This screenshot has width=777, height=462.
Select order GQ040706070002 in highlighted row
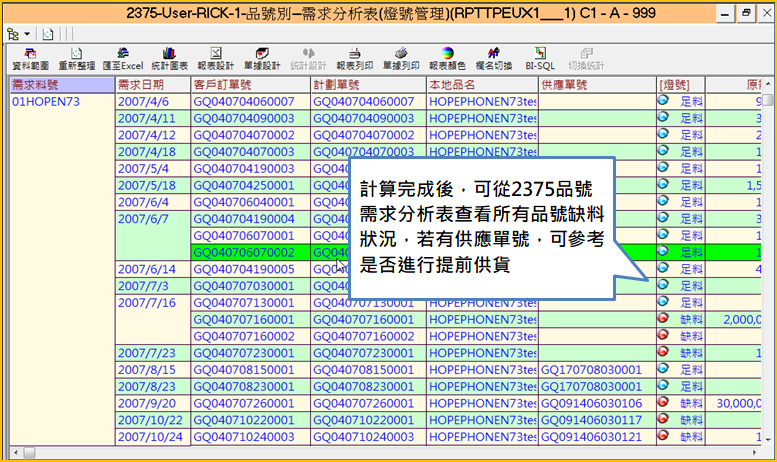249,253
